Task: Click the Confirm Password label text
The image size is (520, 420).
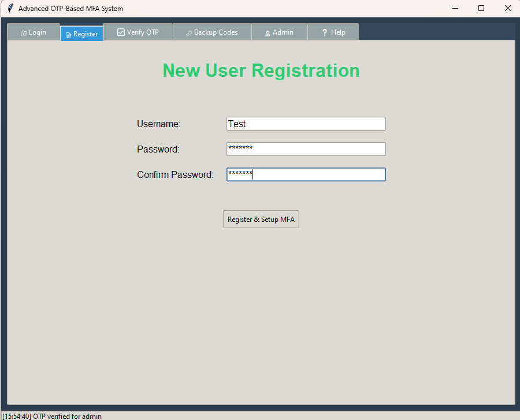Action: point(175,174)
